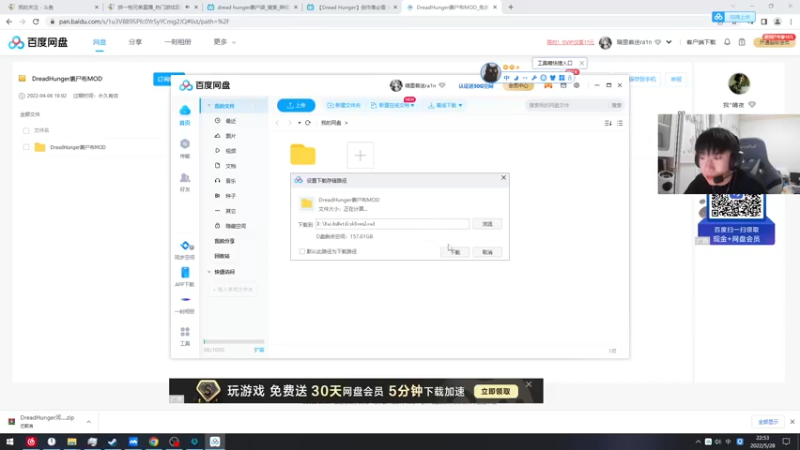Expand the path history dropdown arrow

click(299, 123)
